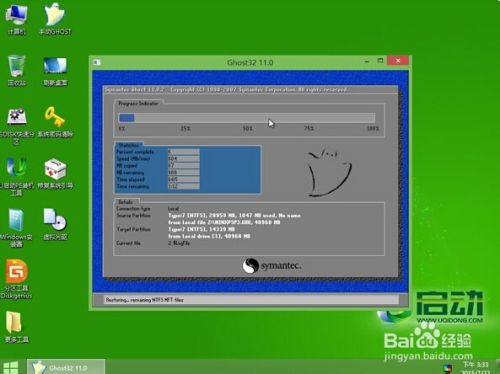
Task: Open the 计算机 computer desktop icon
Action: [16, 19]
